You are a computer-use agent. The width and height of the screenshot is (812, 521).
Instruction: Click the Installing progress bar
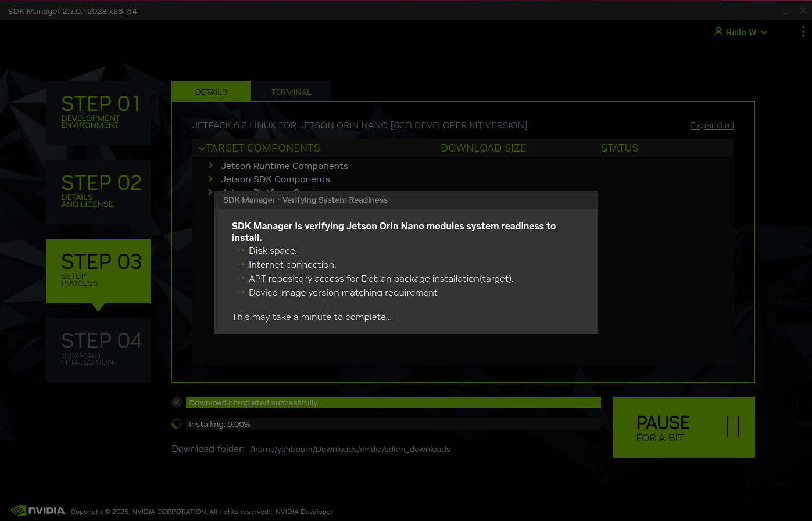click(x=393, y=423)
